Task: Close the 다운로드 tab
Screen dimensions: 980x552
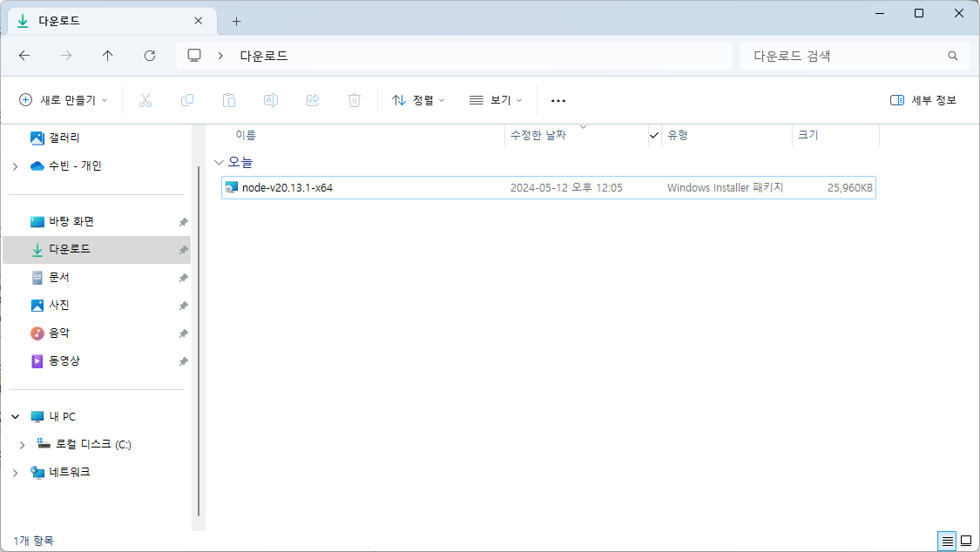Action: [x=198, y=21]
